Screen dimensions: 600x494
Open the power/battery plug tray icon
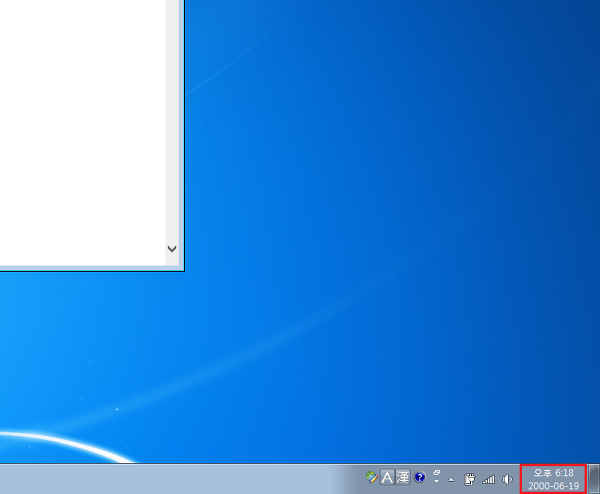470,479
